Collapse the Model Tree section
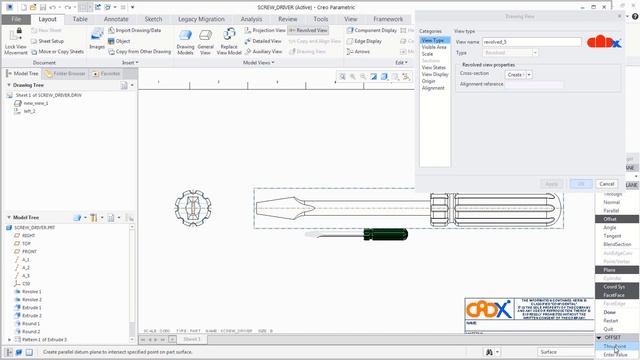Screen dimensions: 640x360 coord(9,218)
